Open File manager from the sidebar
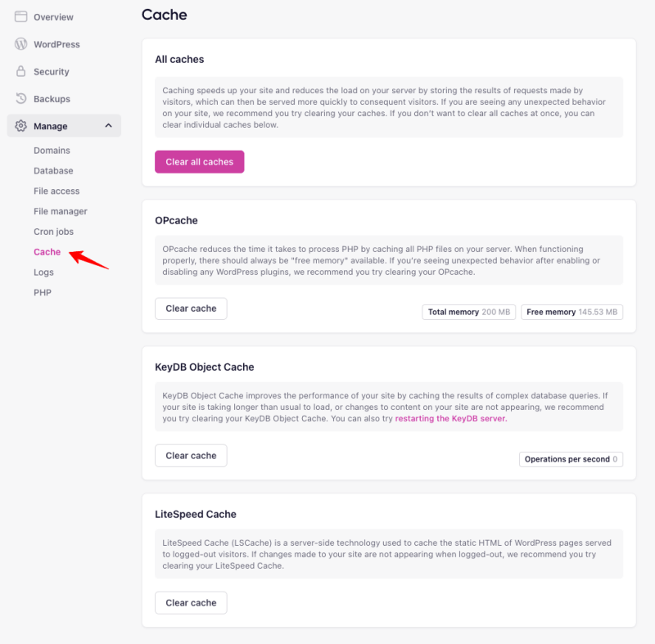Viewport: 655px width, 644px height. (59, 211)
